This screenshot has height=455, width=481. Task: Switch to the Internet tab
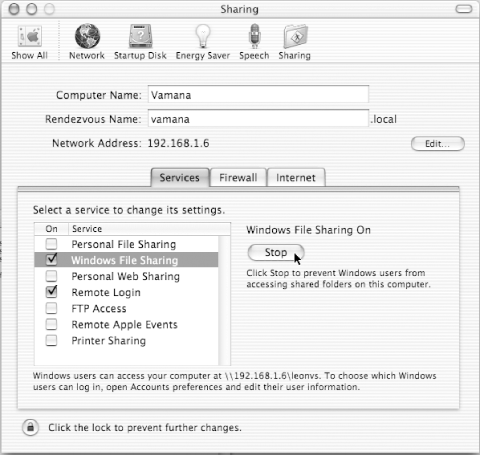(296, 177)
